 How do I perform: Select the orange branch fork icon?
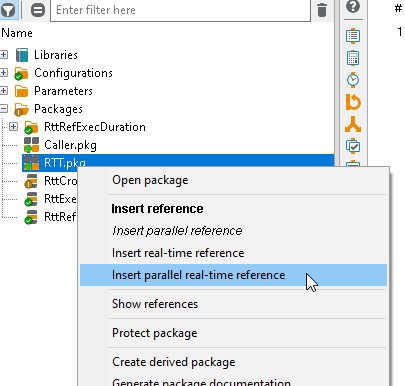pos(353,124)
